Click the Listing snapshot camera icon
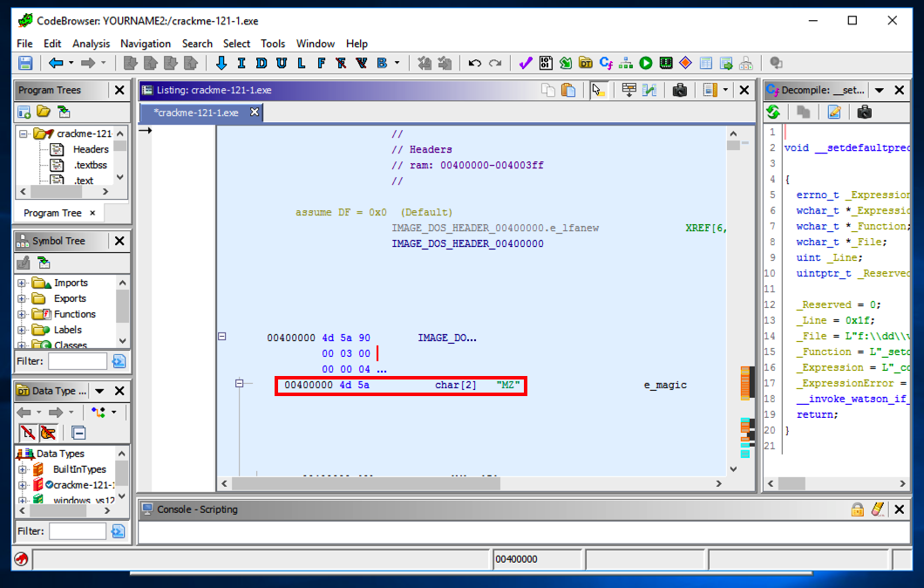924x588 pixels. coord(679,90)
